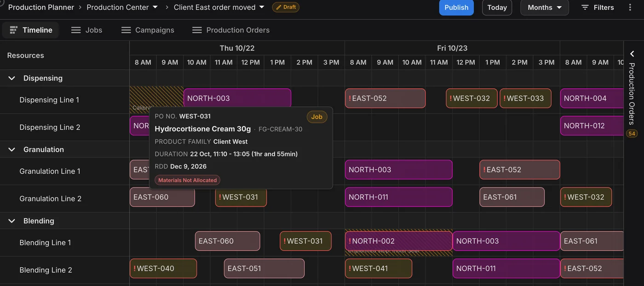Select NORTH-004 job on Dispensing Line 1
The width and height of the screenshot is (644, 286).
click(592, 98)
